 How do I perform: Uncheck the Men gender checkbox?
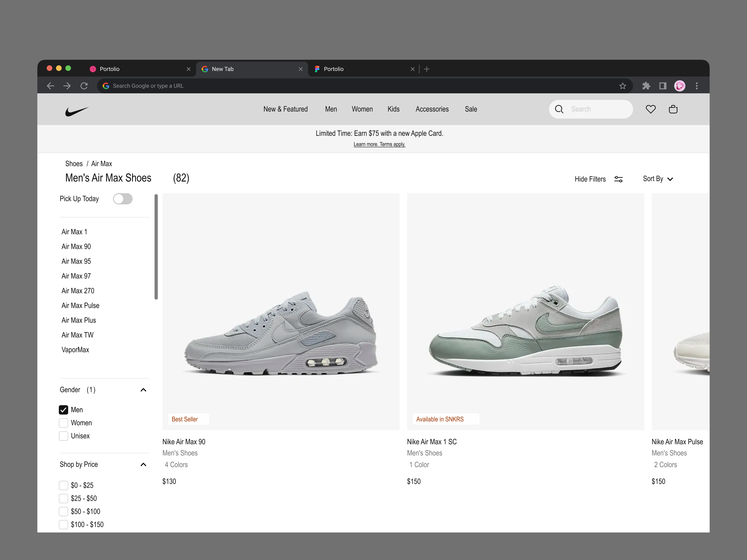pyautogui.click(x=63, y=410)
